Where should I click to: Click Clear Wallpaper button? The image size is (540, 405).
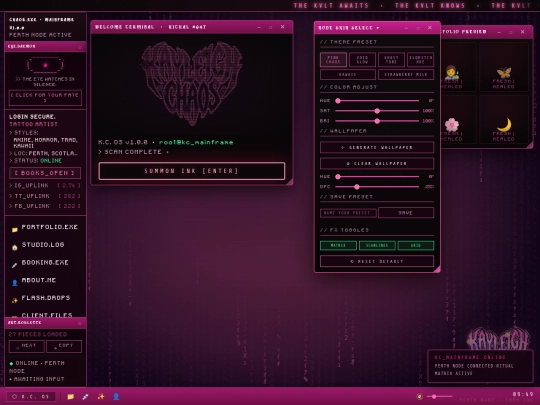(x=377, y=163)
